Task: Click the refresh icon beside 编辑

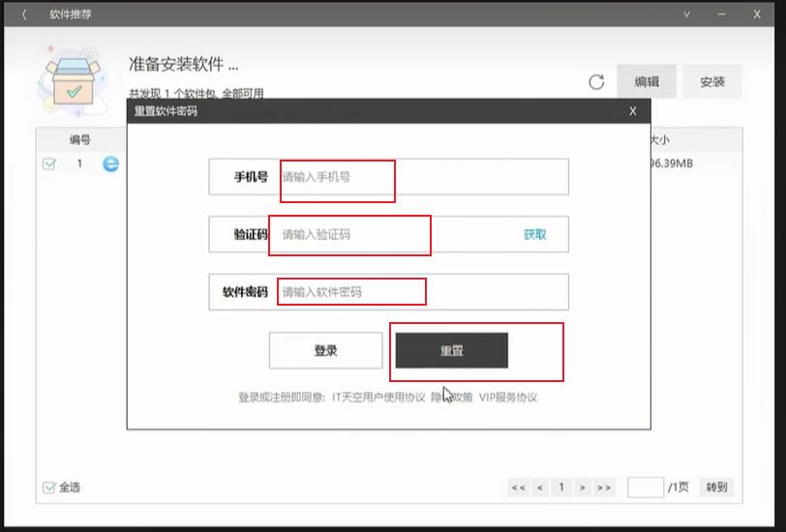Action: 596,82
